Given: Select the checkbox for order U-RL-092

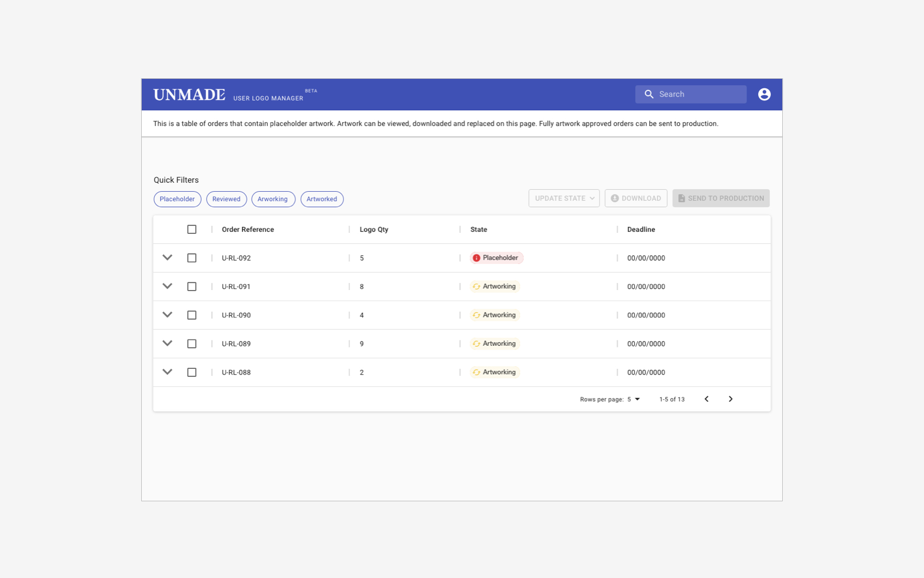Looking at the screenshot, I should tap(192, 258).
